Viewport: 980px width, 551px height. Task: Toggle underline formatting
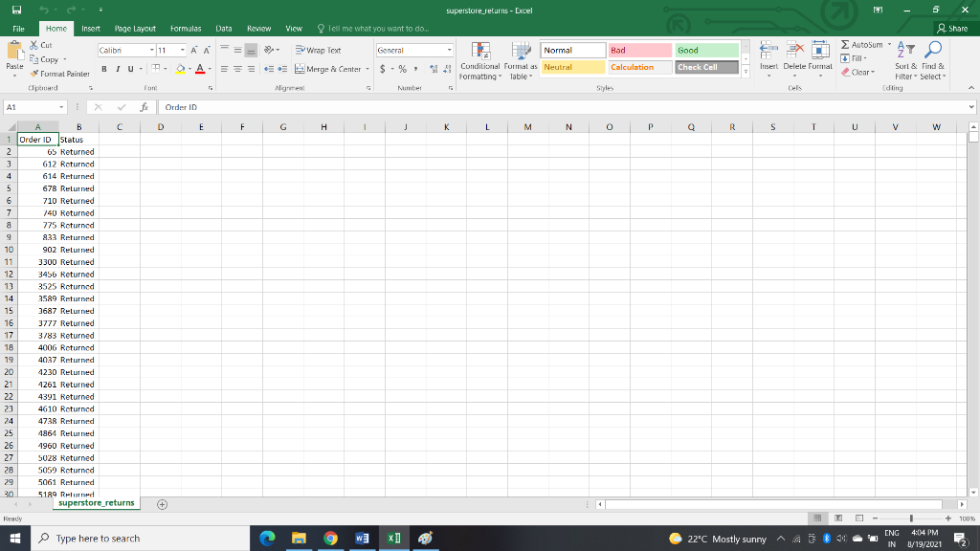click(130, 69)
